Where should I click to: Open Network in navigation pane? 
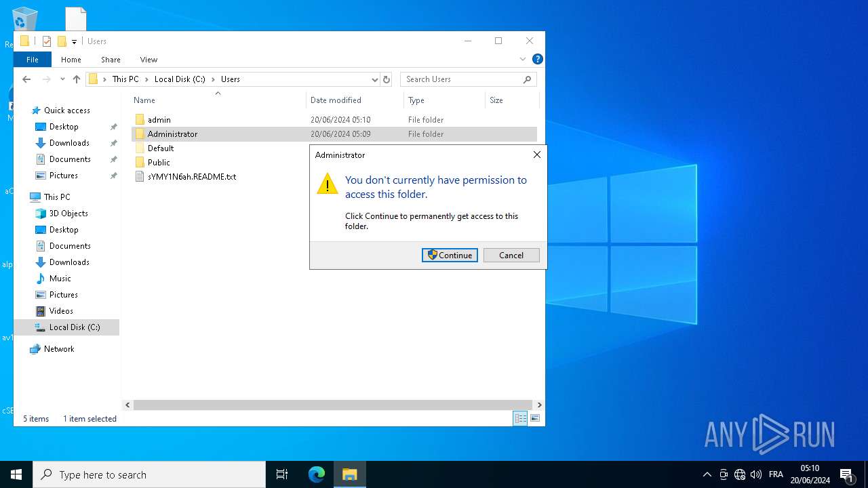[x=59, y=349]
